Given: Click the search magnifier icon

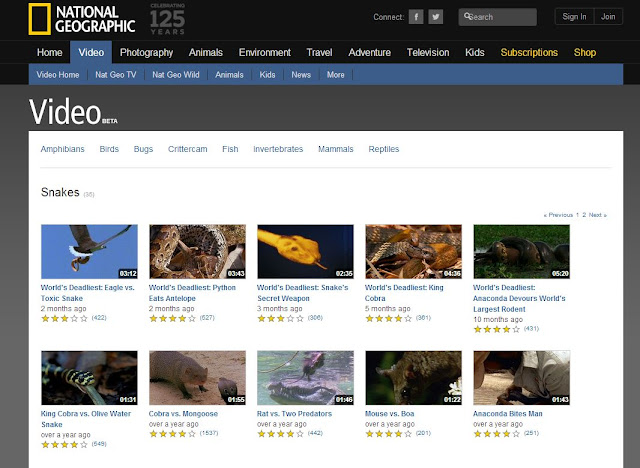Looking at the screenshot, I should tap(467, 16).
